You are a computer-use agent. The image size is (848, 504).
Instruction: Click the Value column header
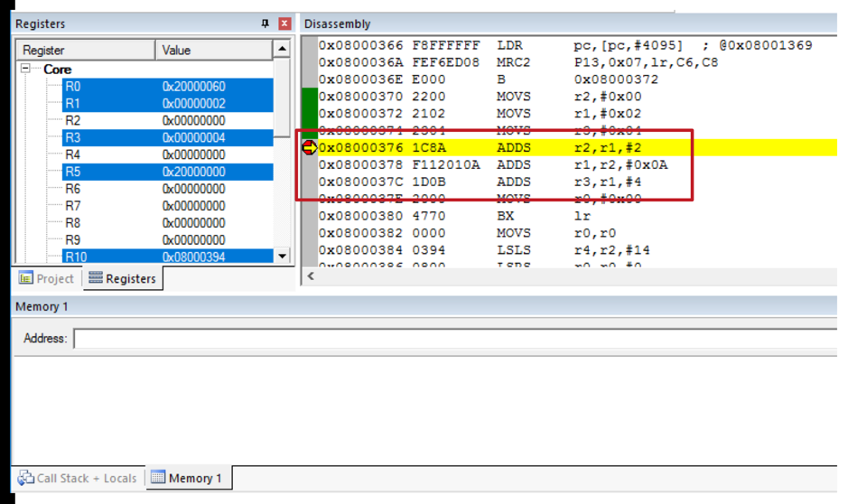coord(213,50)
